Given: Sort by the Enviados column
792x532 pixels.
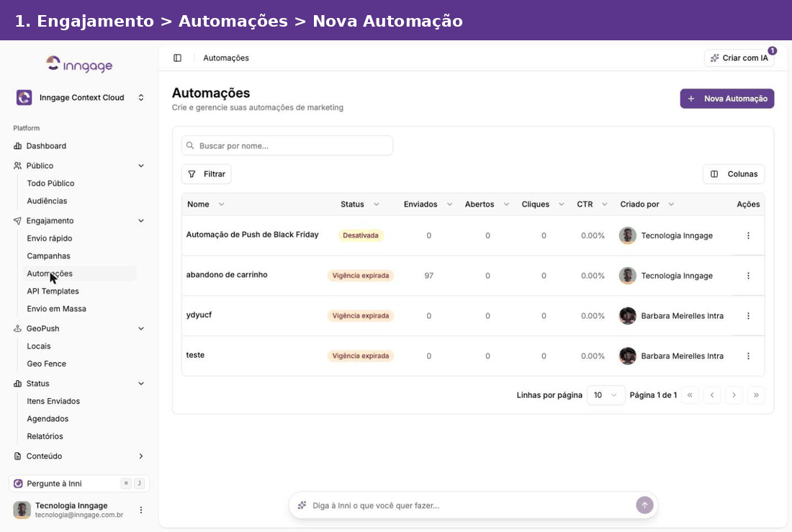Looking at the screenshot, I should tap(428, 204).
